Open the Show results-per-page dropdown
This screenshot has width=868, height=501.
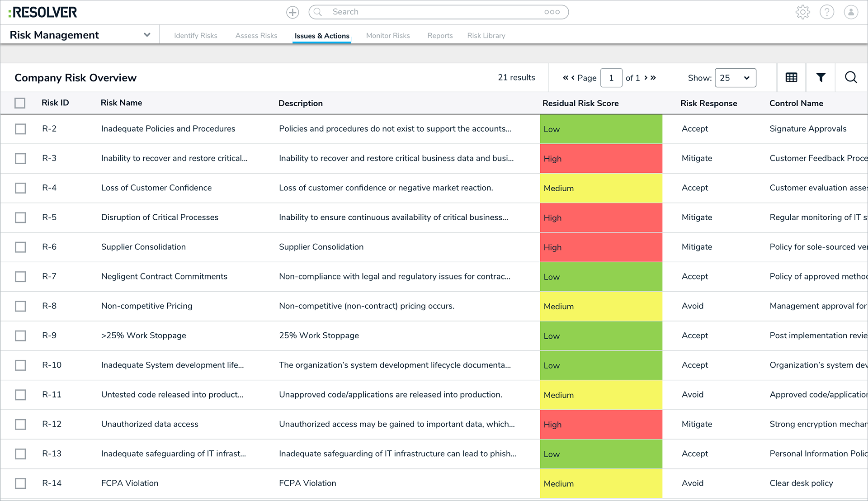[x=736, y=77]
